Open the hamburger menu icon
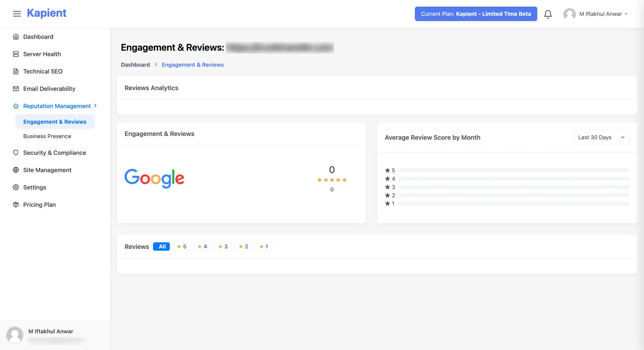 tap(17, 14)
